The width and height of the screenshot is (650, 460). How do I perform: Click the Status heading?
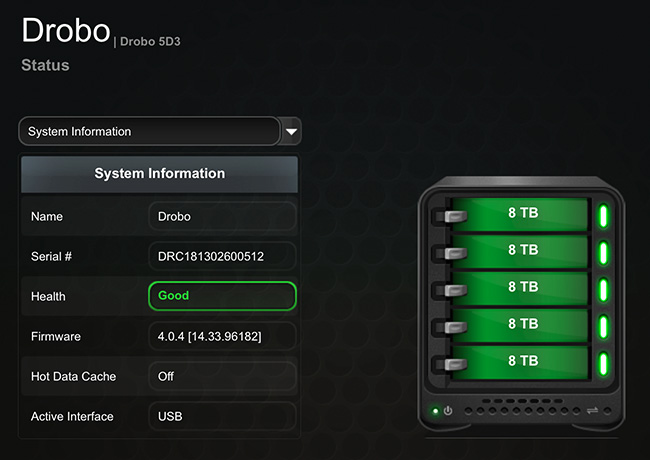coord(45,65)
